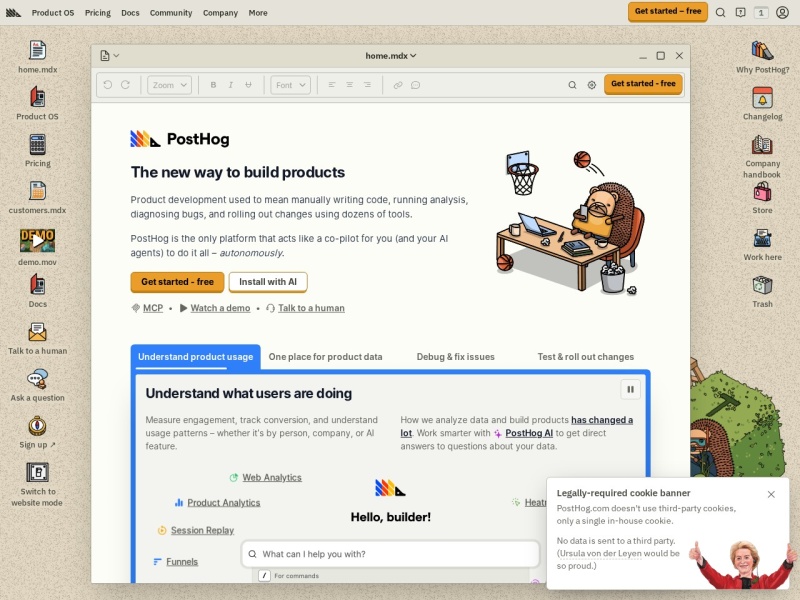
Task: Open the help question-mark icon in top bar
Action: tap(740, 13)
